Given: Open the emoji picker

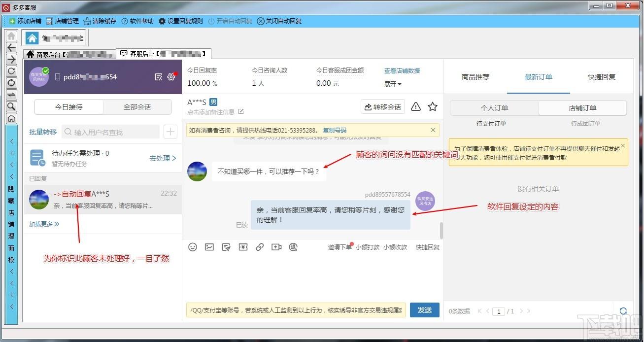Looking at the screenshot, I should click(193, 247).
